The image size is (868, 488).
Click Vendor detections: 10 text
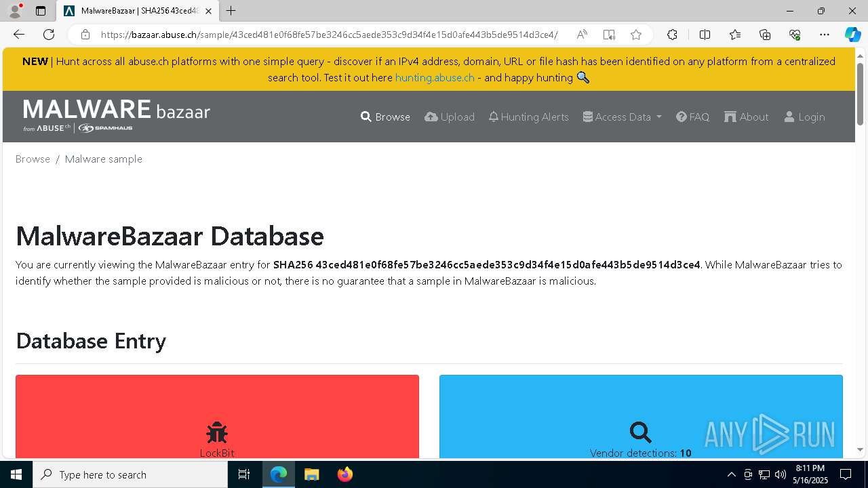[x=641, y=453]
